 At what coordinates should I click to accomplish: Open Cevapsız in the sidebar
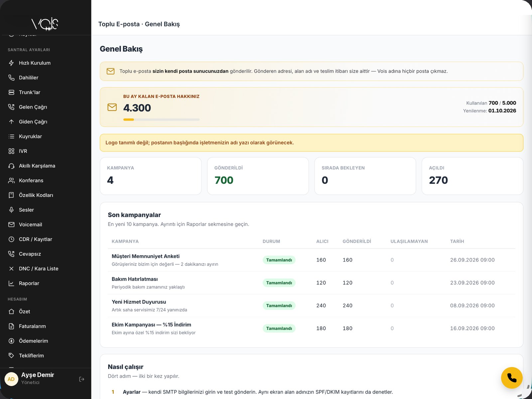pyautogui.click(x=46, y=254)
